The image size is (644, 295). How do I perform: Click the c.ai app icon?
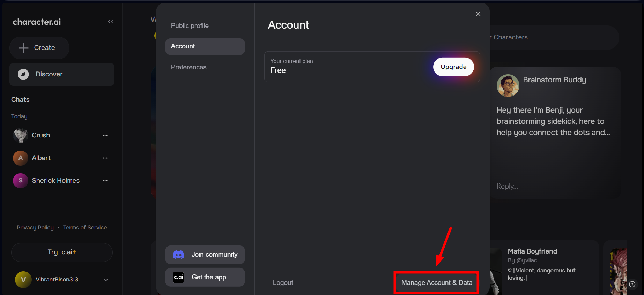[x=178, y=277]
